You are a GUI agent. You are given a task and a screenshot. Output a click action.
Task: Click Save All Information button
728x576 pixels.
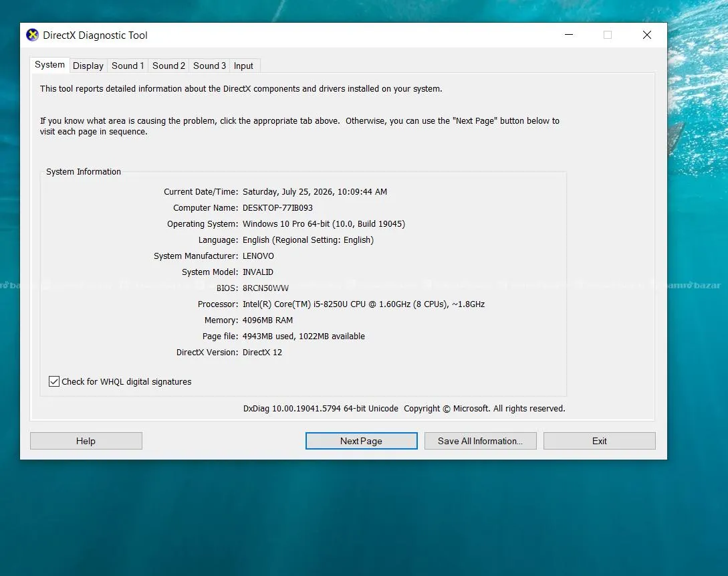tap(480, 441)
